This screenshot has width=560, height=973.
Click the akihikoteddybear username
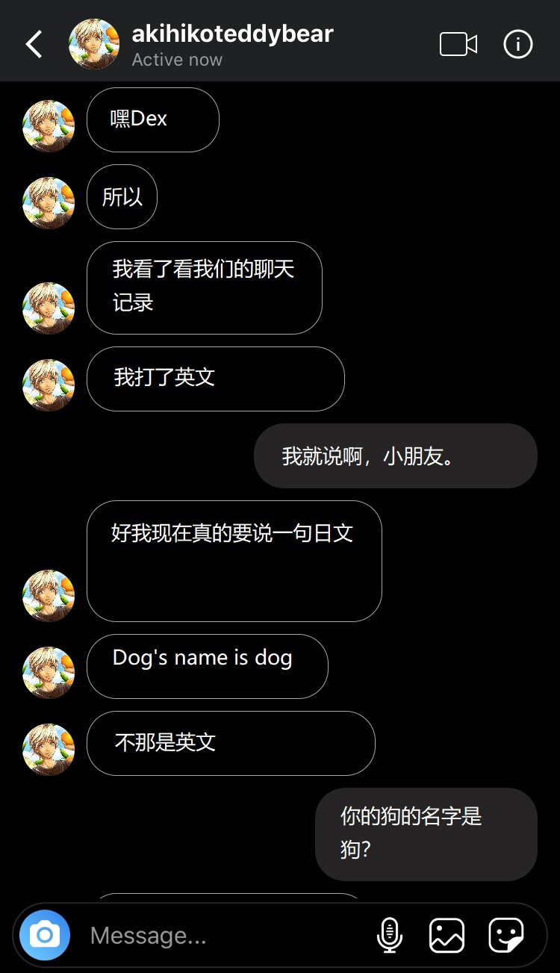click(232, 34)
